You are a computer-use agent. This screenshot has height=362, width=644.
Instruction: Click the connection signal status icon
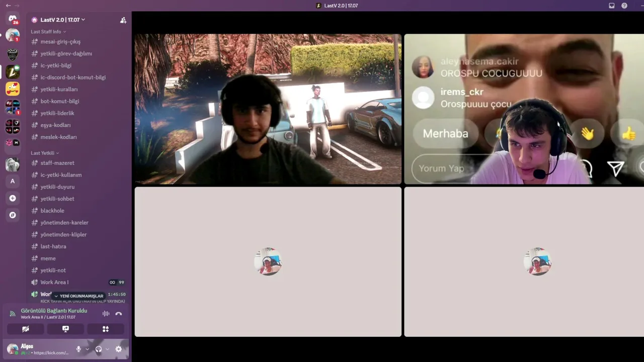13,314
